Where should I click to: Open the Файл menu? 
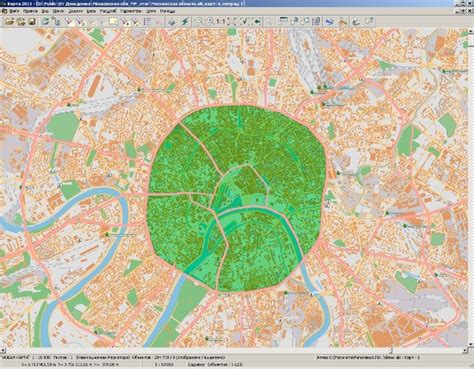click(14, 11)
